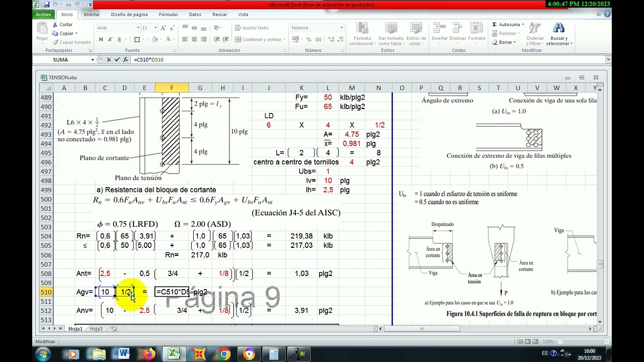Confirm formula entry with the checkmark
The width and height of the screenshot is (644, 362).
coord(117,59)
